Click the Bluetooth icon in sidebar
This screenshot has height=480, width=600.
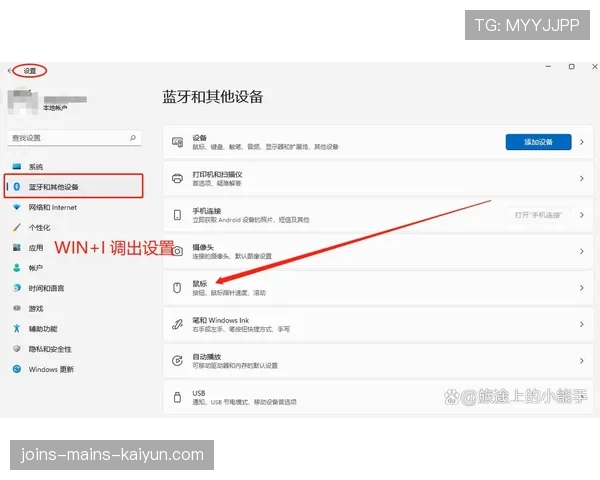[x=17, y=187]
